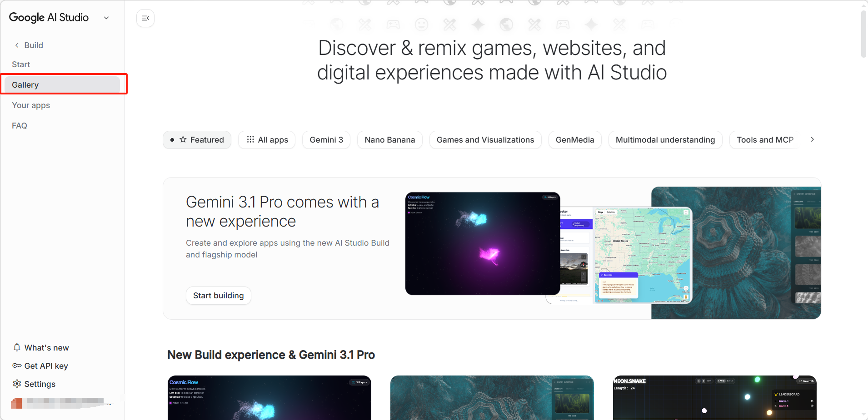The image size is (868, 420).
Task: Open the FAQ sidebar item
Action: pyautogui.click(x=20, y=126)
